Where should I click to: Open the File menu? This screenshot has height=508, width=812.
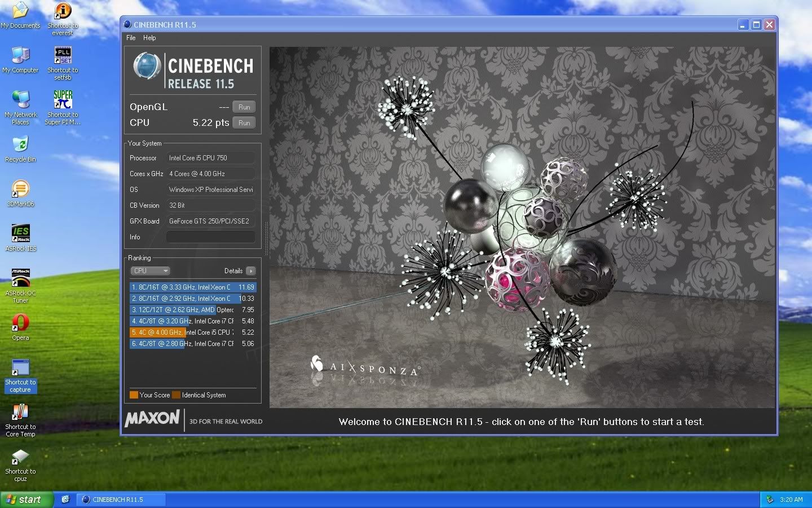pyautogui.click(x=131, y=38)
